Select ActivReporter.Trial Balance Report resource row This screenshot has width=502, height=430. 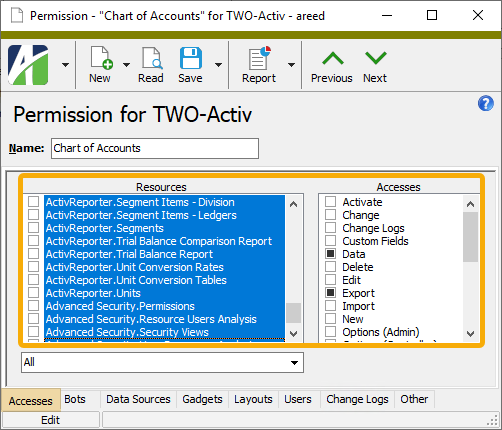[165, 254]
